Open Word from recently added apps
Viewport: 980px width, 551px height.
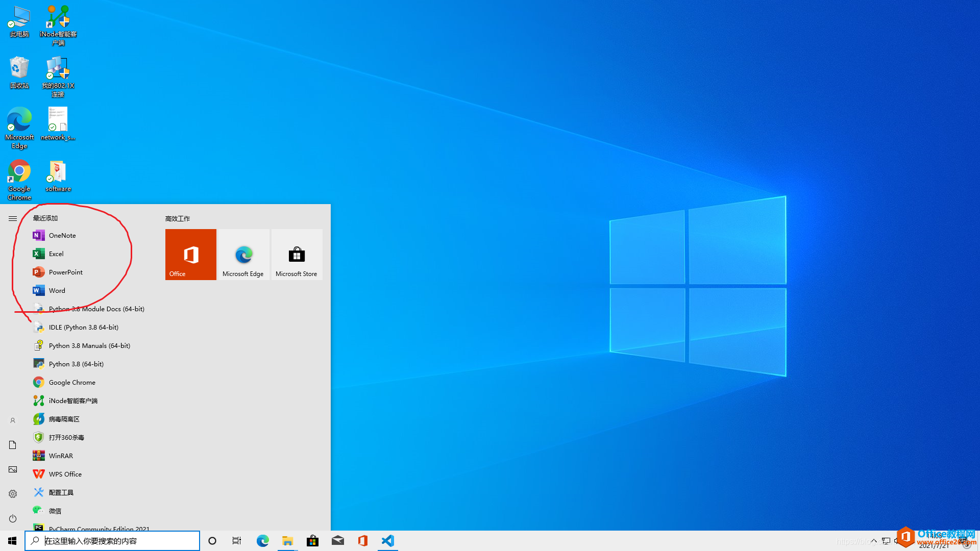(57, 290)
